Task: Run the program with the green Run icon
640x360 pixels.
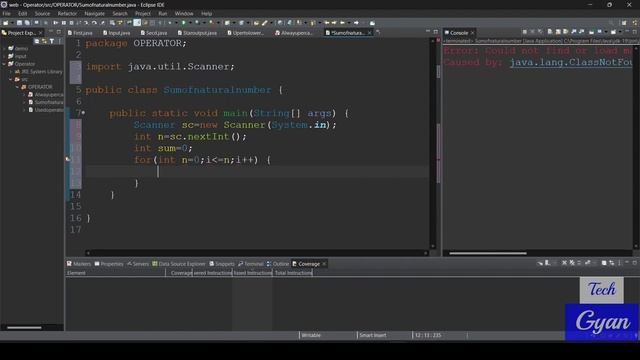Action: [x=184, y=23]
